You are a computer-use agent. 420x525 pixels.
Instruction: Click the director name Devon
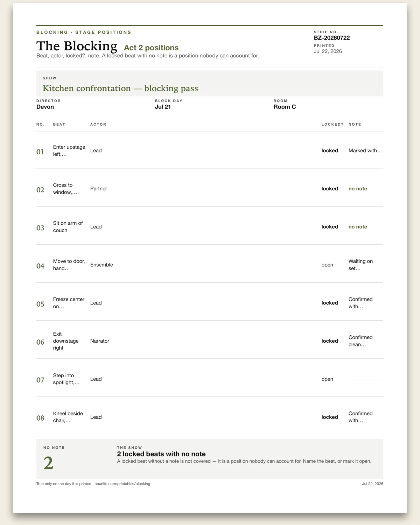(45, 107)
